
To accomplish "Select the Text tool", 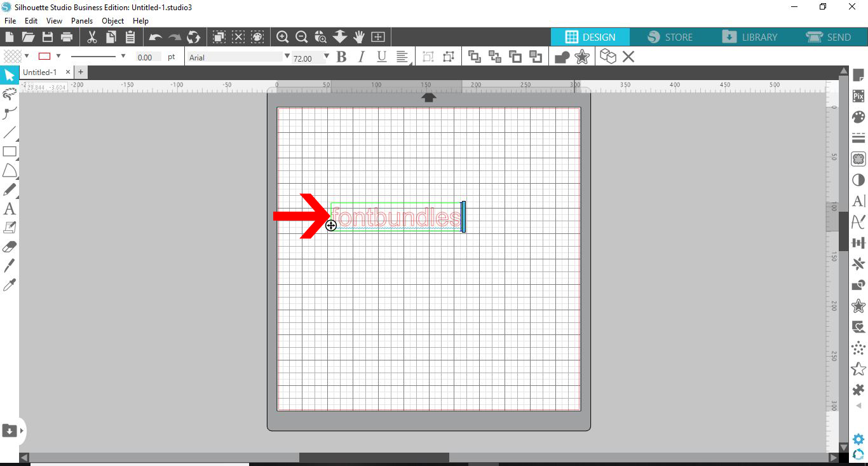I will tap(10, 209).
